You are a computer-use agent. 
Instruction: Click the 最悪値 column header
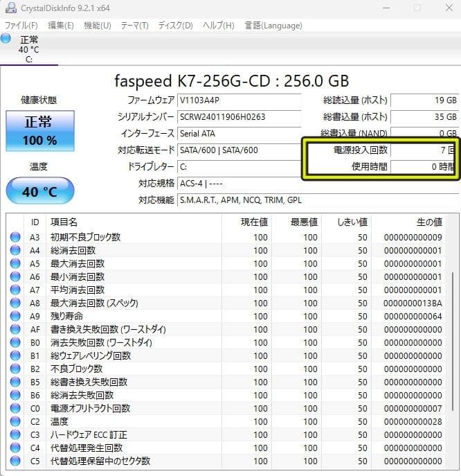297,222
